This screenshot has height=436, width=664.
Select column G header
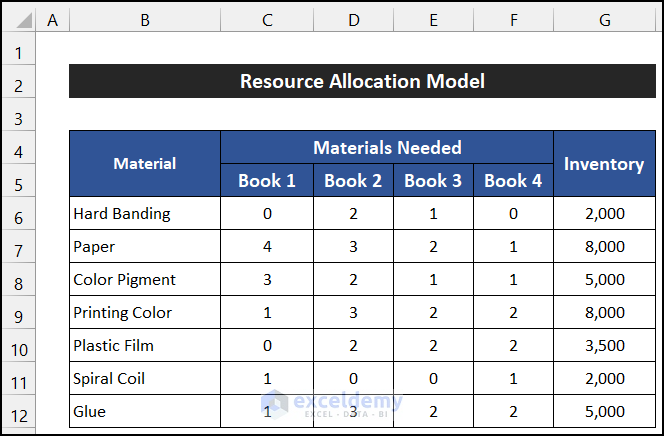(x=603, y=19)
